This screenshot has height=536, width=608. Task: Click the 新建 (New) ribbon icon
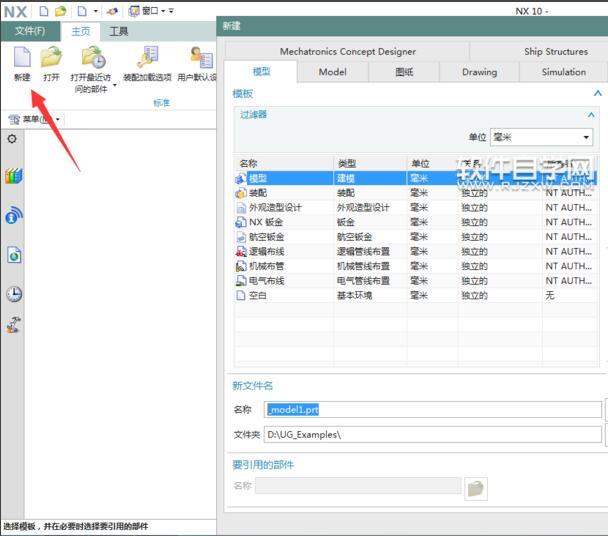[x=22, y=57]
